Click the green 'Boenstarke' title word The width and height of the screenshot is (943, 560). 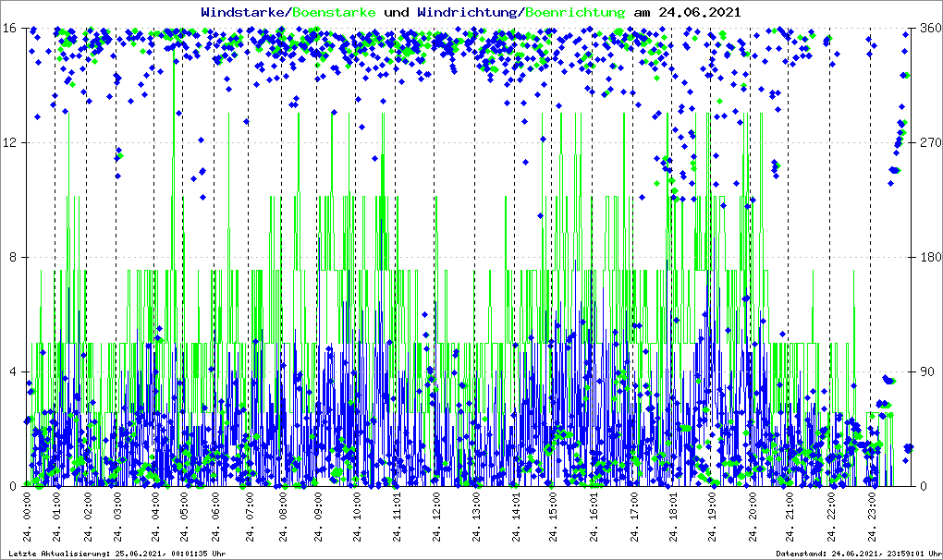(335, 12)
